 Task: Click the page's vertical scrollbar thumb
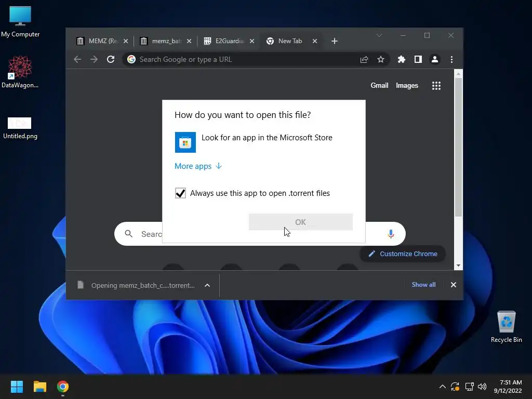click(458, 147)
